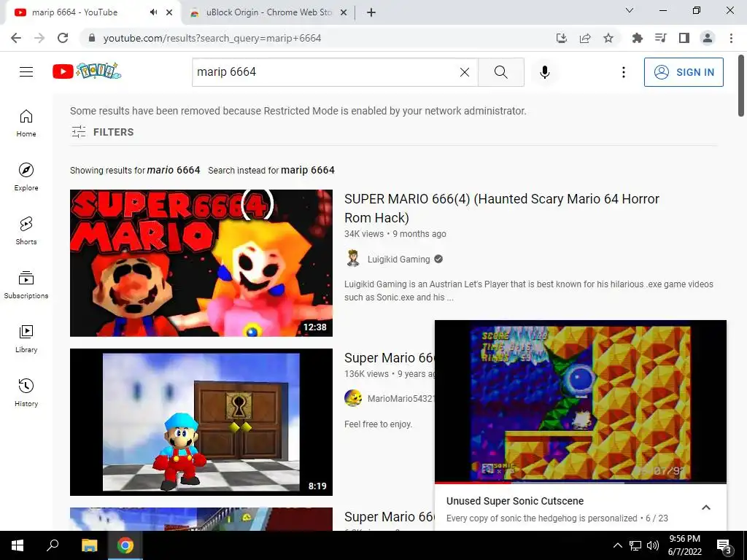Viewport: 747px width, 560px height.
Task: Click the browser forward arrow
Action: click(39, 38)
